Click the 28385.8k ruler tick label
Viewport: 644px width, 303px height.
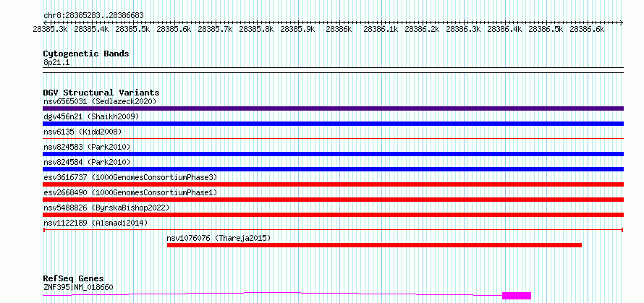[256, 29]
